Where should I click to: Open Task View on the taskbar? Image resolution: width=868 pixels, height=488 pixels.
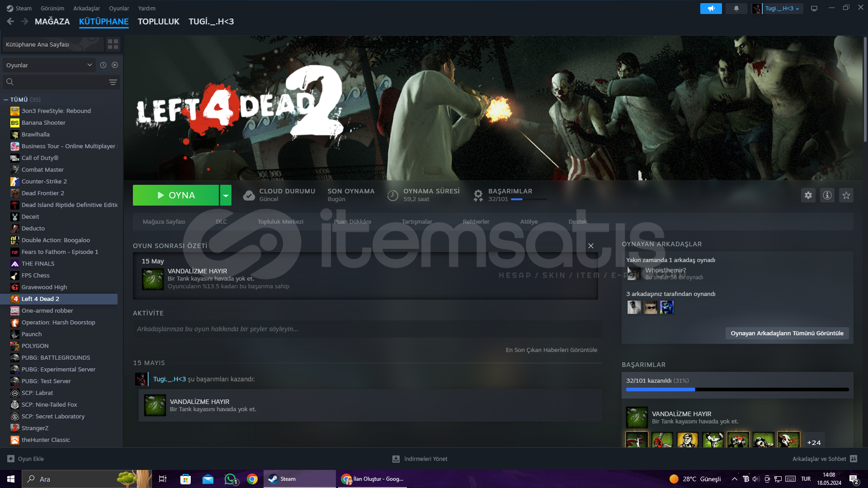coord(163,479)
